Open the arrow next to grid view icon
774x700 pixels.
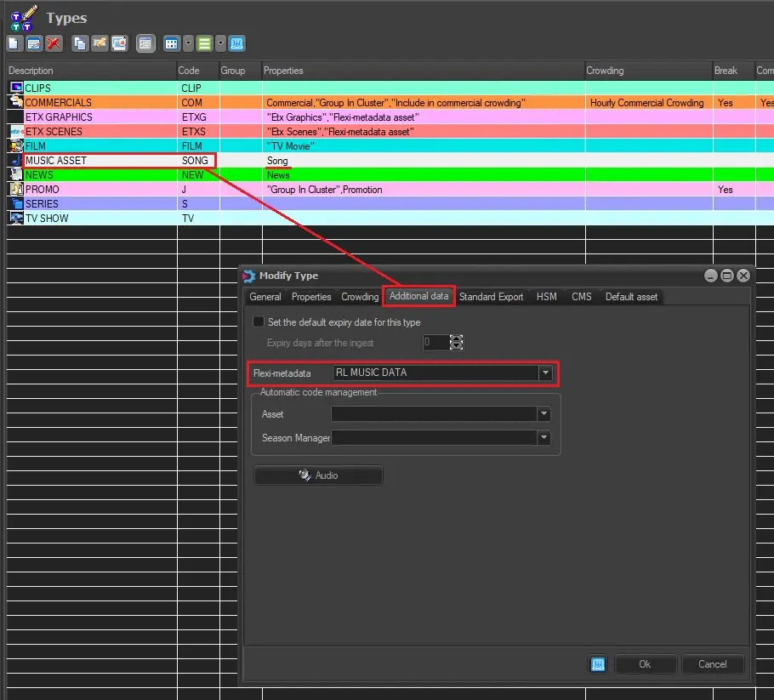[x=188, y=43]
